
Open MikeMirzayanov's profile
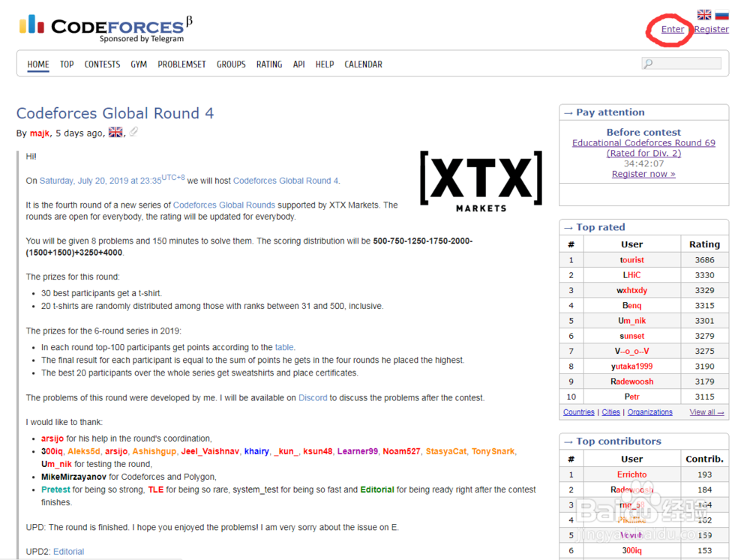pos(73,477)
